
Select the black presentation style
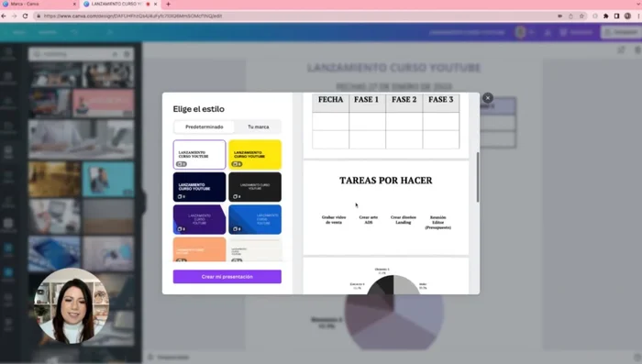(255, 187)
